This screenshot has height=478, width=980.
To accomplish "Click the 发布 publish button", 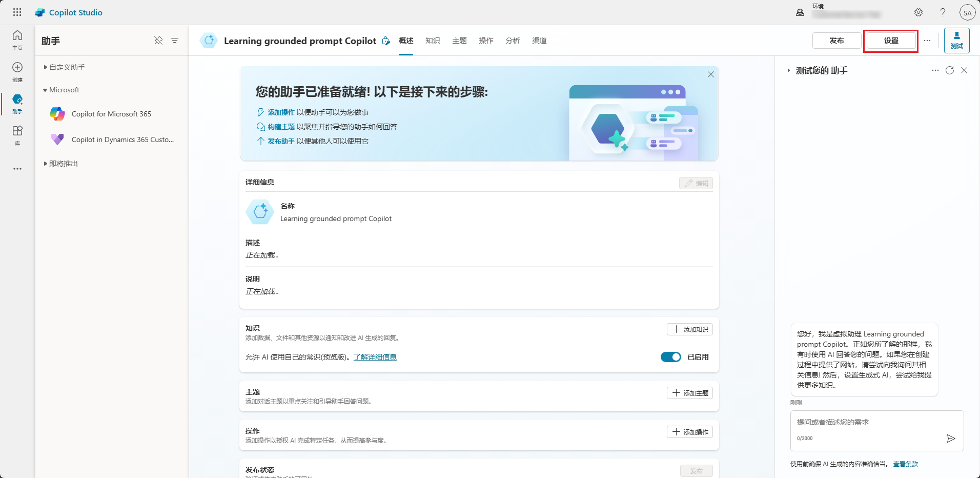I will (836, 41).
